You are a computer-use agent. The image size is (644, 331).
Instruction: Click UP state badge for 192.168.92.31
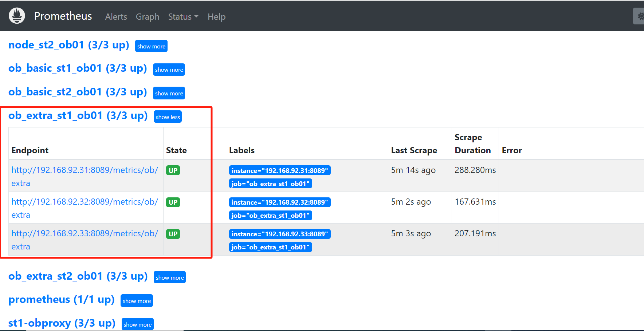[x=173, y=170]
